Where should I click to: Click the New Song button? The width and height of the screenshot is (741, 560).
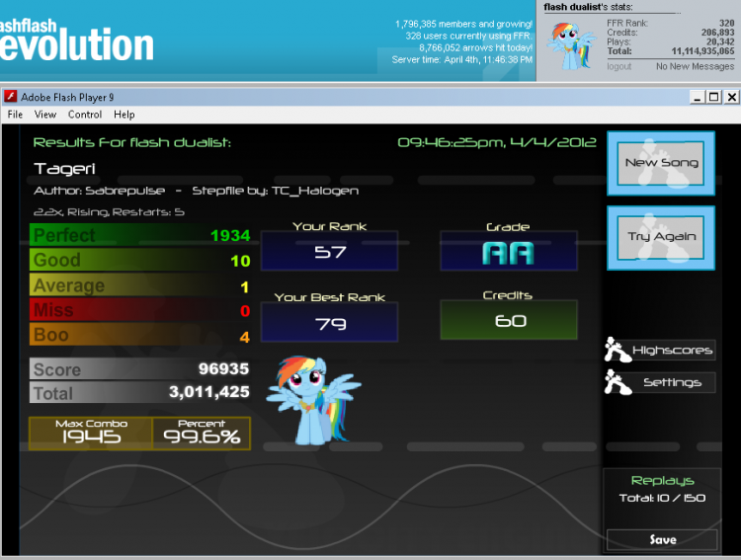click(x=661, y=164)
